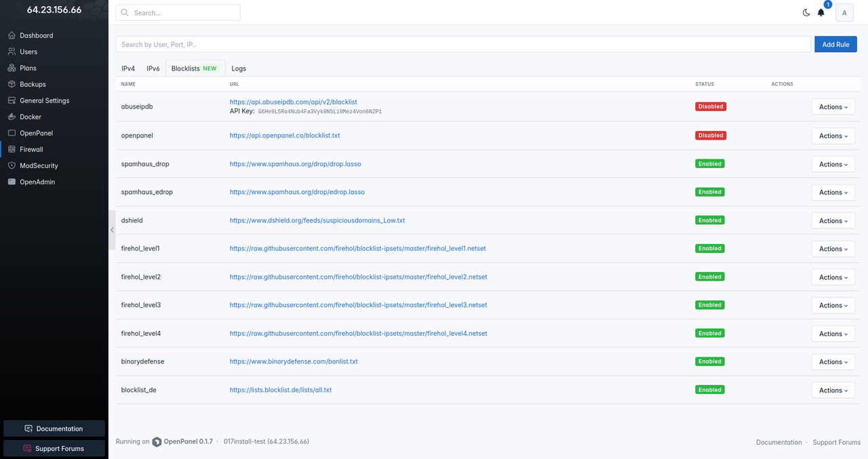Select Firewall in the sidebar
The height and width of the screenshot is (459, 868).
coord(31,149)
